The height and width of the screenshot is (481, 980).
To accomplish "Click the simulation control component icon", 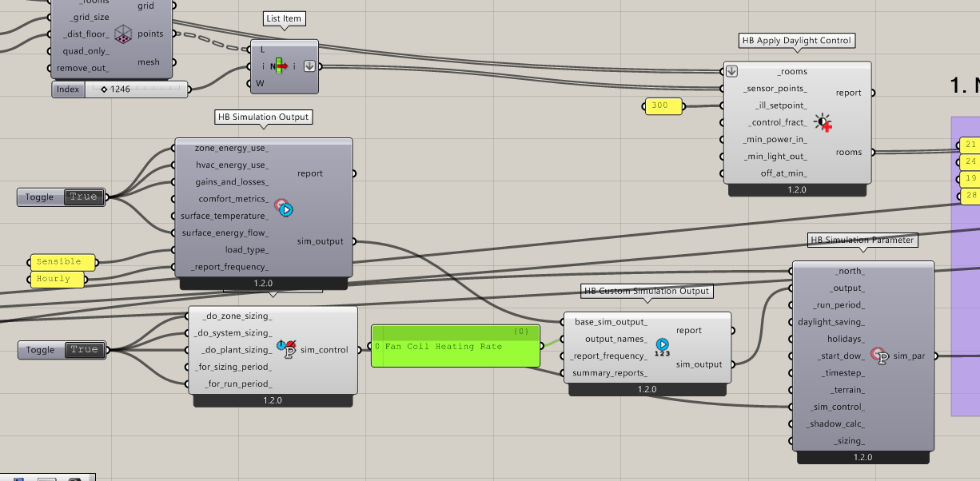I will [x=286, y=348].
